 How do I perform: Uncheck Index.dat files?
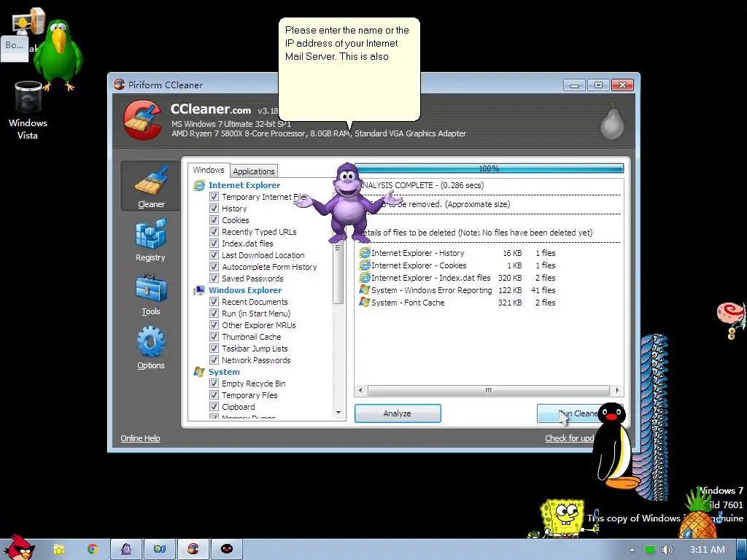[214, 244]
